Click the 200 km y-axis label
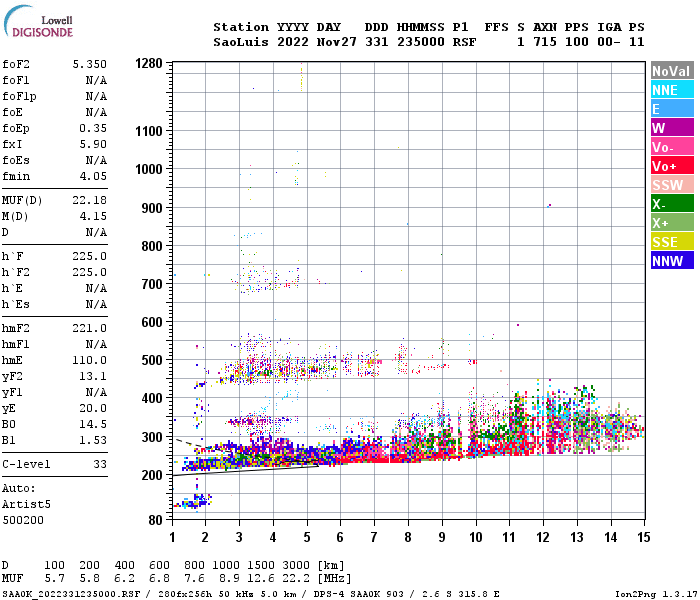Viewport: 700px width, 600px height. point(152,475)
